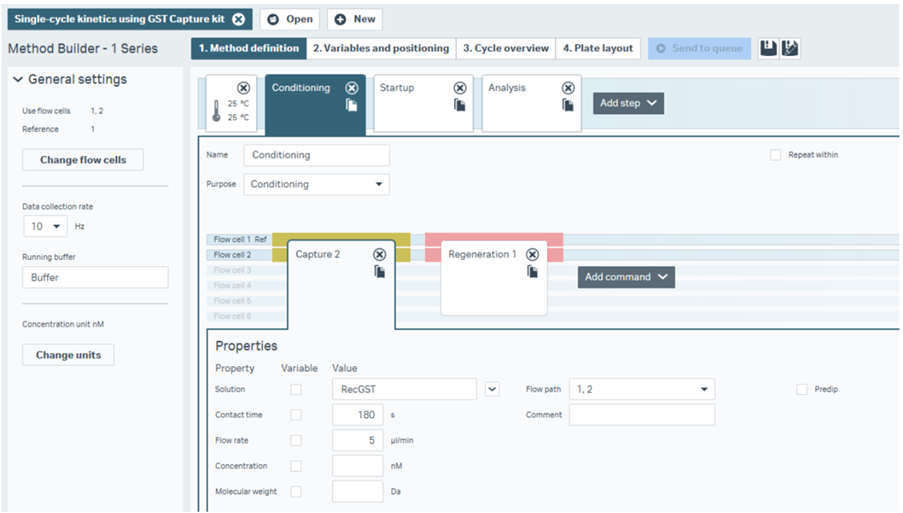Screen dimensions: 903x513
Task: Click the Change flow cells button
Action: pos(82,160)
